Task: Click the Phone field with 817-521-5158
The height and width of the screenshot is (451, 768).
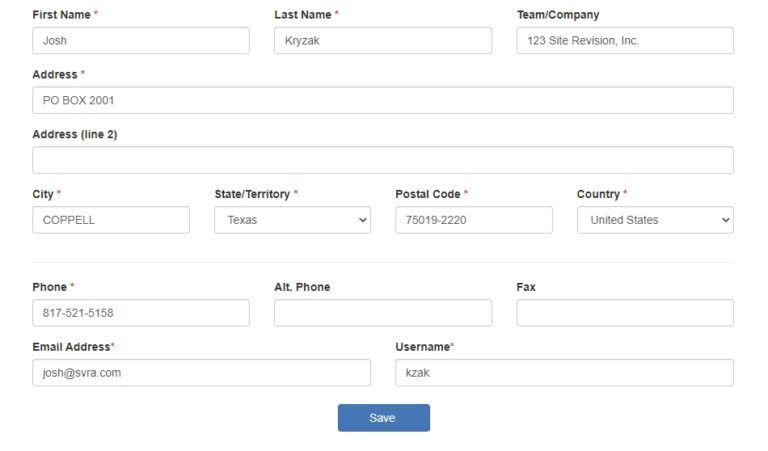Action: [x=141, y=313]
